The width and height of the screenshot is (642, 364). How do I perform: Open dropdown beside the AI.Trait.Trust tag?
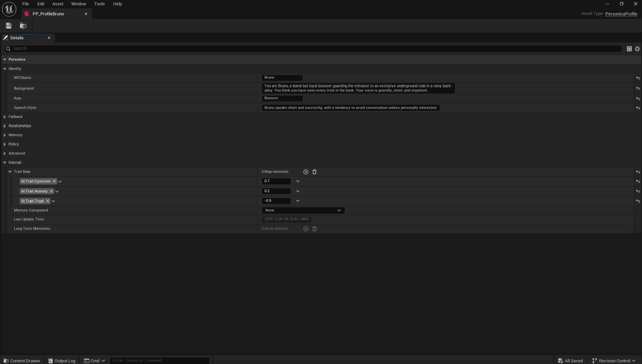click(x=53, y=201)
